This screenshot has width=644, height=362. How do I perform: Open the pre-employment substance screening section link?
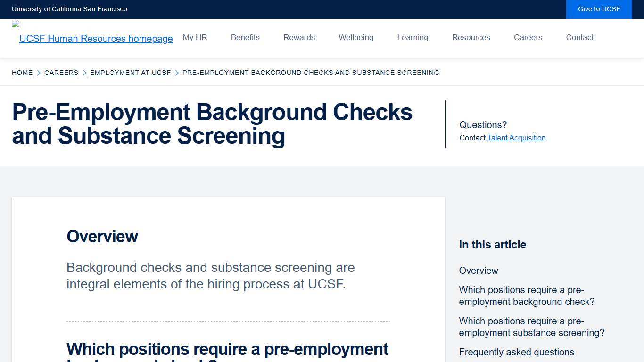tap(531, 327)
